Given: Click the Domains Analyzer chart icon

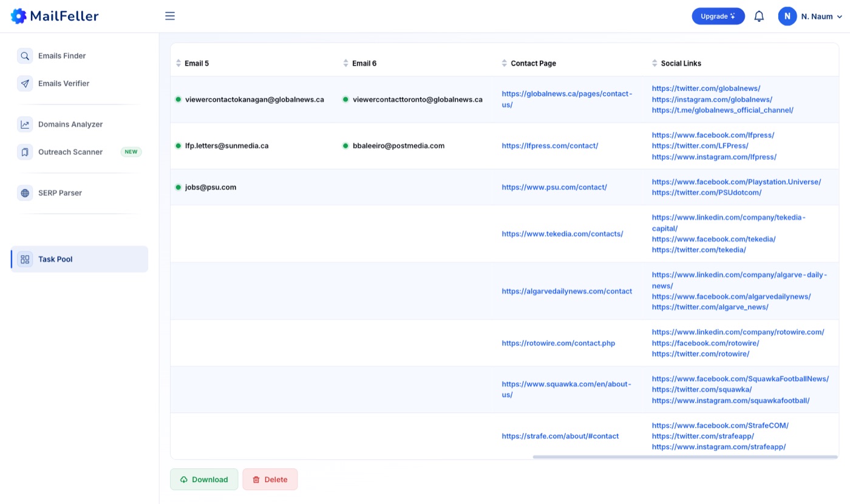Looking at the screenshot, I should point(25,124).
